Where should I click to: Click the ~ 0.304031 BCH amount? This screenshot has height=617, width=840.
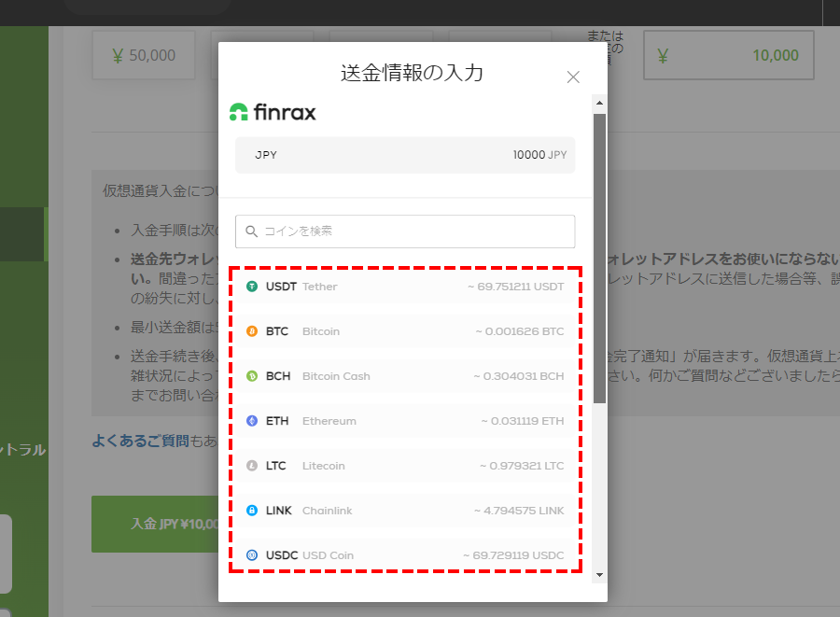519,376
